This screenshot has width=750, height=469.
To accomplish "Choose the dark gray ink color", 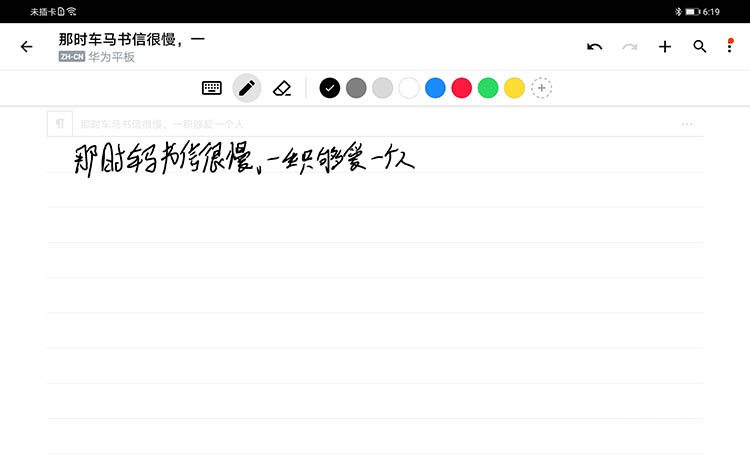I will click(x=356, y=88).
